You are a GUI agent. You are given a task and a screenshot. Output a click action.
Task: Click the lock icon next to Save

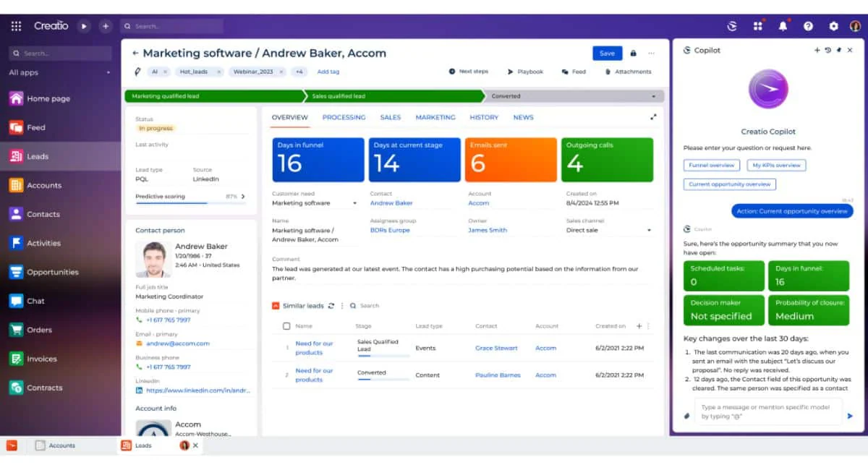[633, 53]
